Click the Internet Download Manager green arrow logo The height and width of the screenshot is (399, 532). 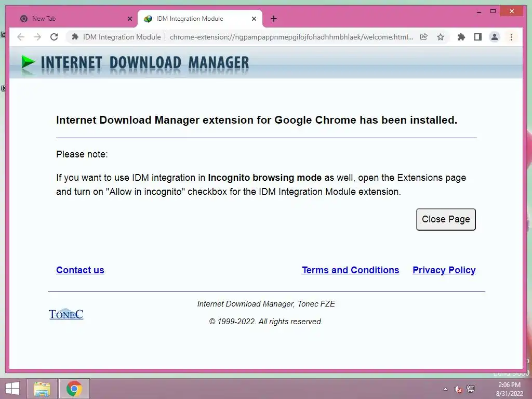point(28,63)
